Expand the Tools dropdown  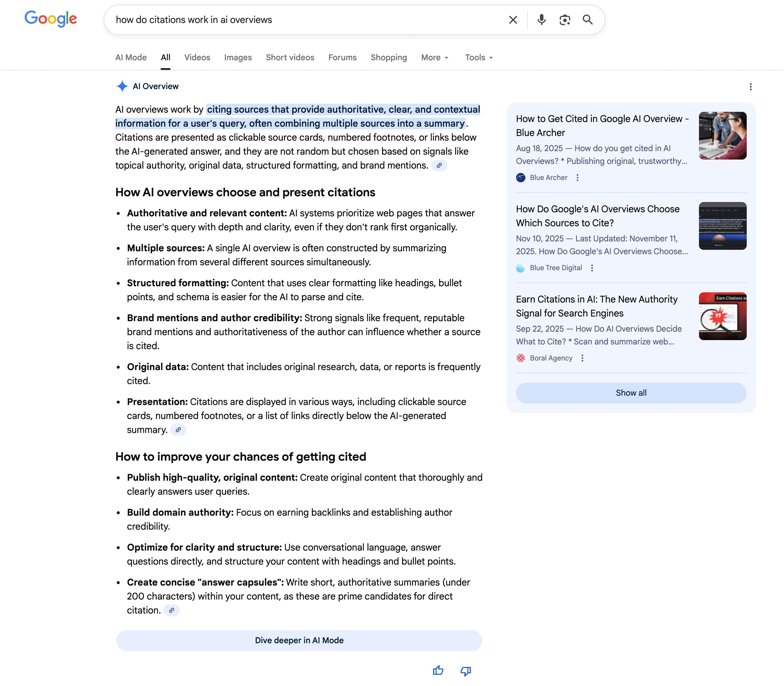click(x=478, y=57)
